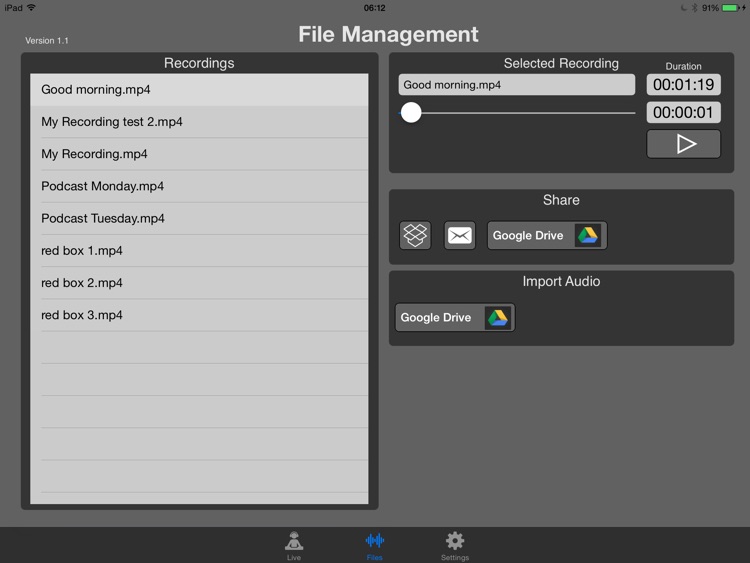Tap the 06:12 clock in status bar
This screenshot has width=750, height=563.
[x=375, y=8]
